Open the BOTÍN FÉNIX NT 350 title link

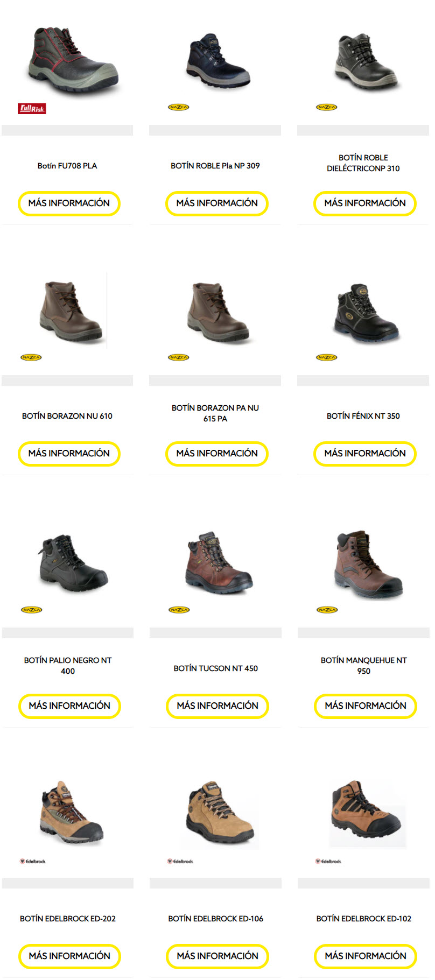coord(363,416)
